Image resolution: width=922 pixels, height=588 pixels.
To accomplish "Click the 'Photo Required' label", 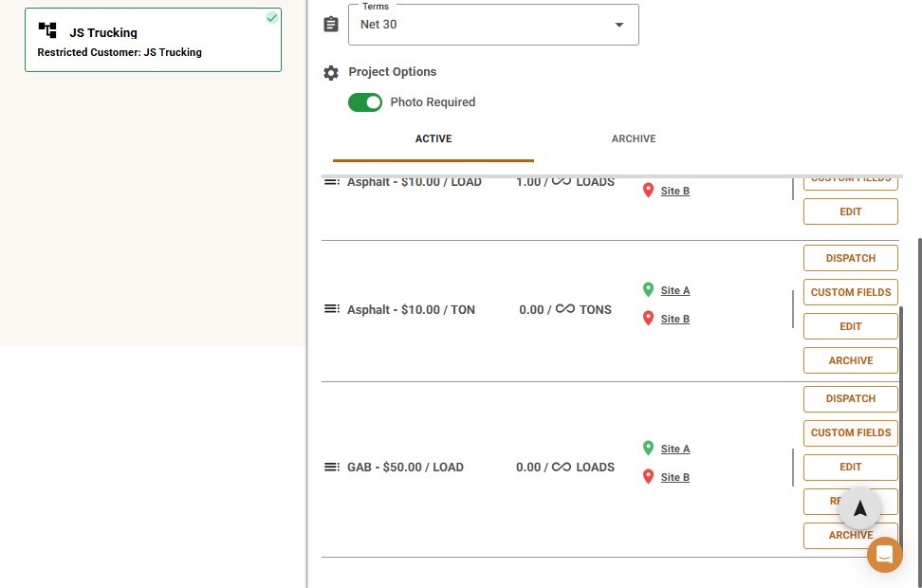I will pyautogui.click(x=433, y=102).
